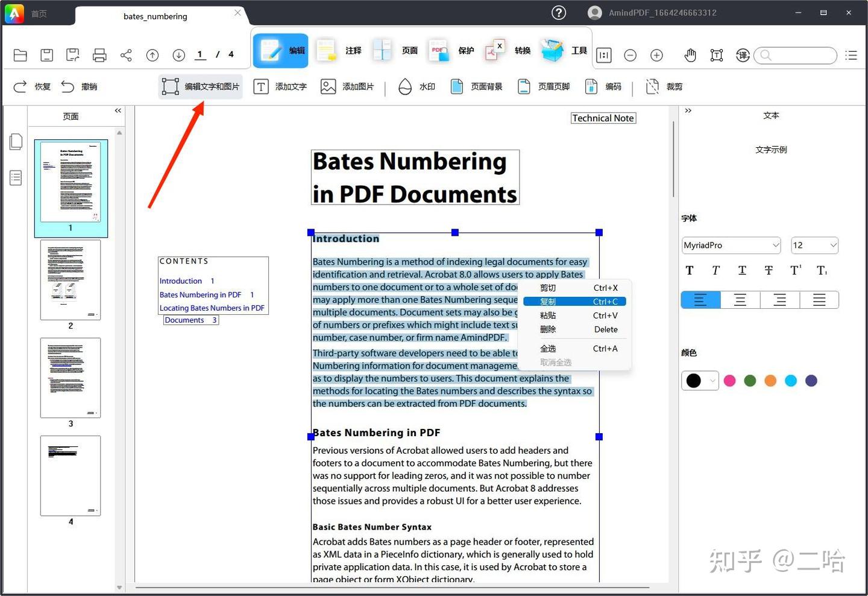868x596 pixels.
Task: Click the 恢复 redo button
Action: click(x=32, y=87)
